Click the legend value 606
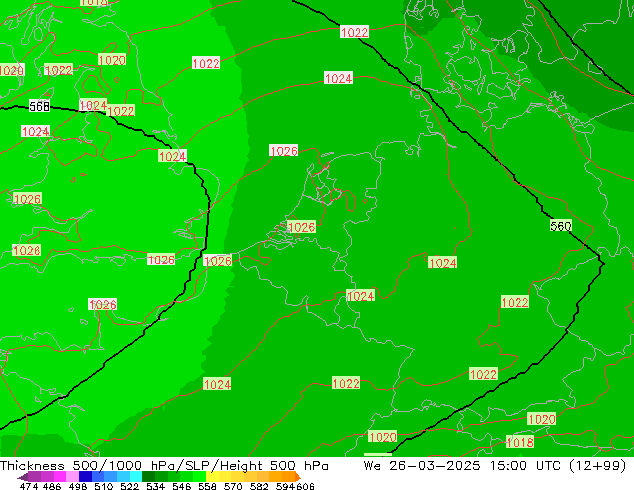 pyautogui.click(x=304, y=486)
